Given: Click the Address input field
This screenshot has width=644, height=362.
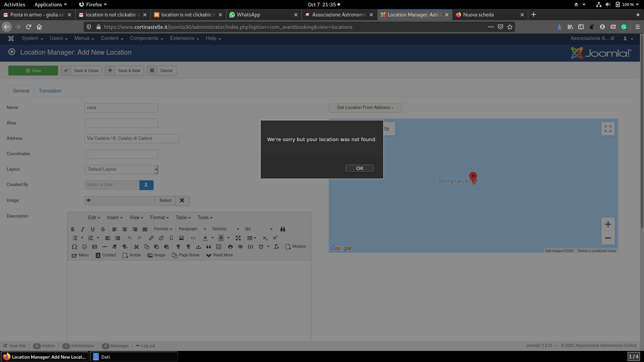Looking at the screenshot, I should click(132, 138).
